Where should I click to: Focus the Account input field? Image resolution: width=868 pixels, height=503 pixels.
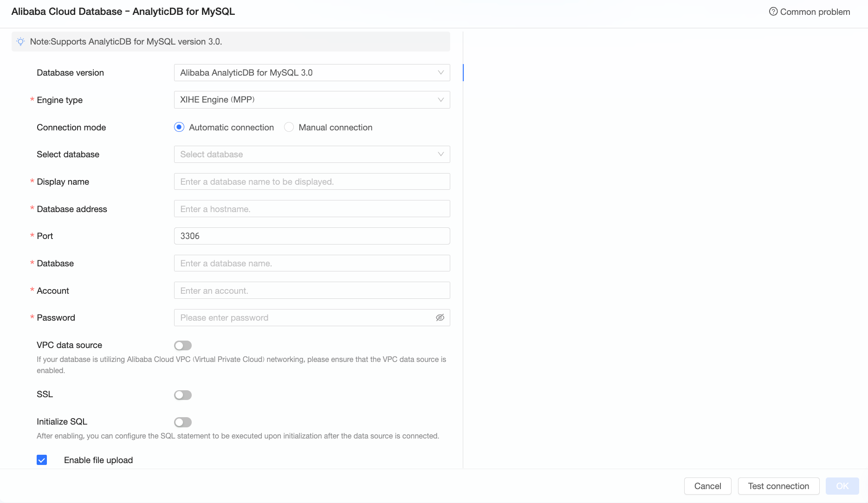point(312,290)
